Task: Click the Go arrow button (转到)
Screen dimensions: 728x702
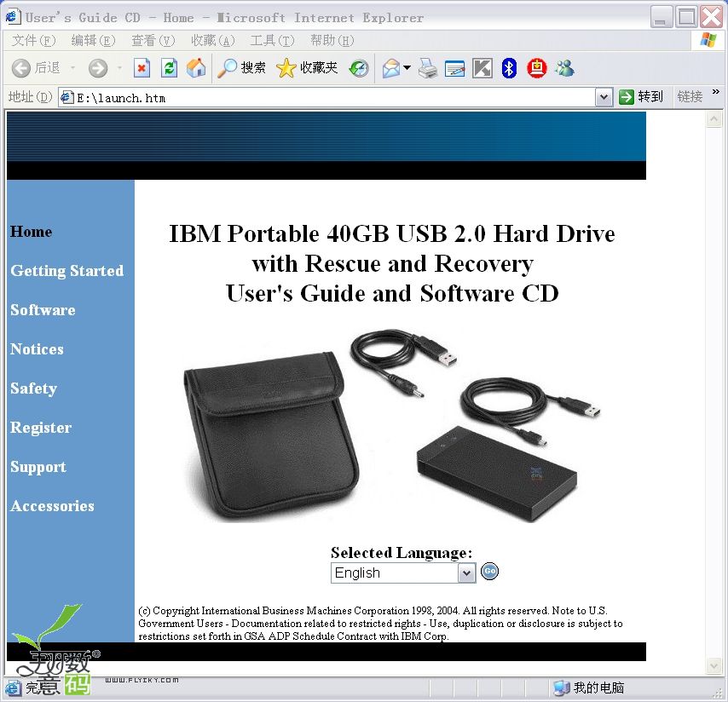Action: (641, 97)
